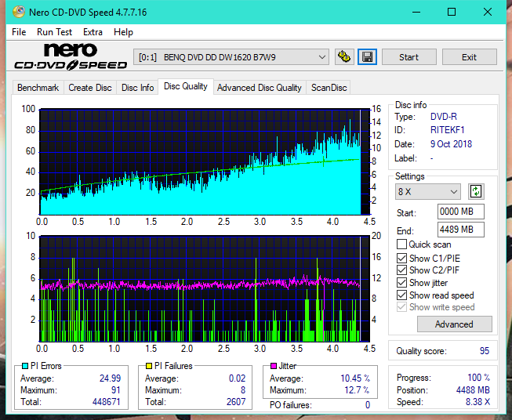
Task: Click PI Failures total 2607
Action: click(x=236, y=401)
